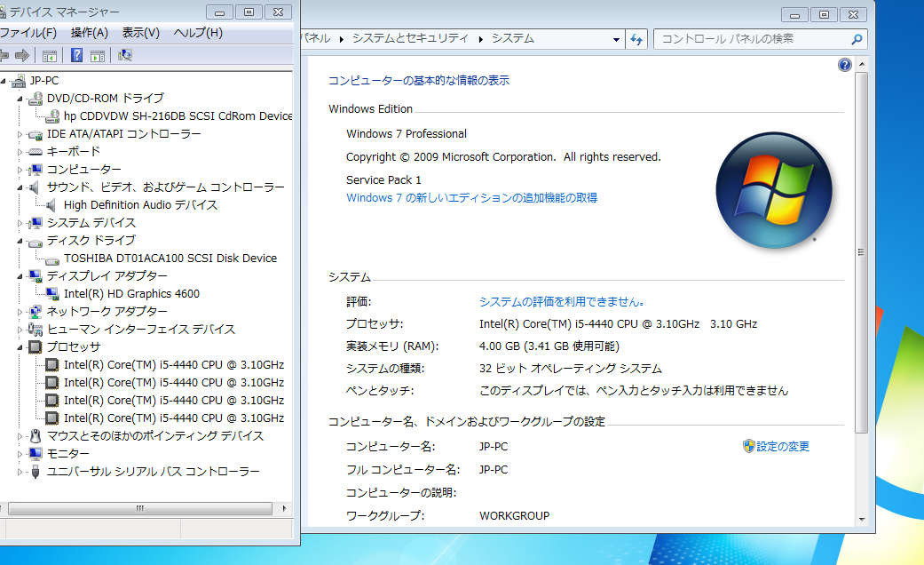Click the Forward navigation arrow in Device Manager
The image size is (924, 565).
23,55
